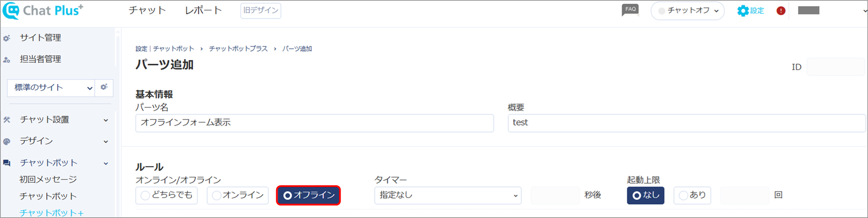Open the 設定 gear icon
Screen dimensions: 868x218
click(x=742, y=11)
